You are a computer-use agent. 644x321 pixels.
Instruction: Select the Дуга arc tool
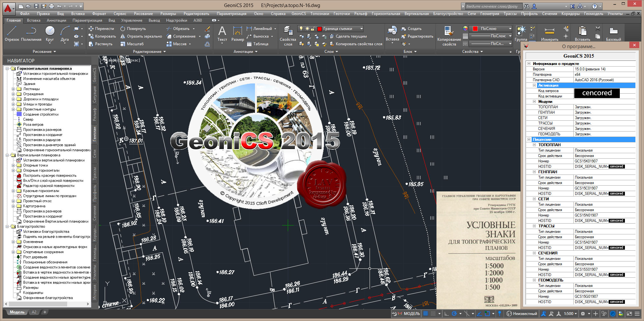(x=65, y=34)
